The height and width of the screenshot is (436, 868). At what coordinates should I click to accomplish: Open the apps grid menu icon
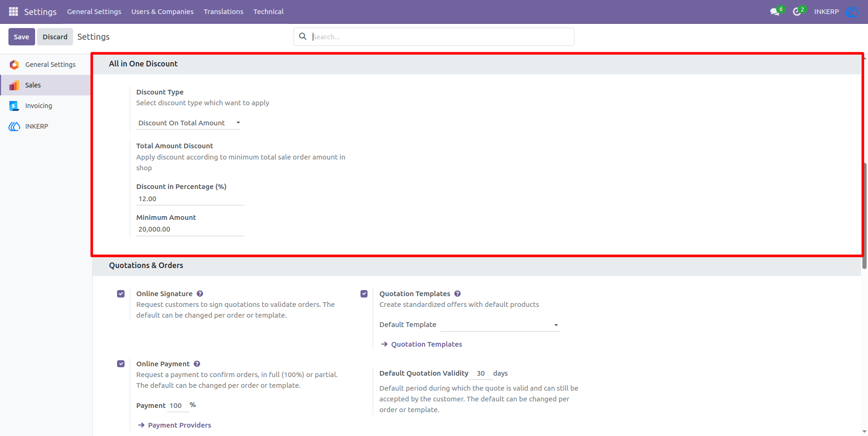[14, 11]
